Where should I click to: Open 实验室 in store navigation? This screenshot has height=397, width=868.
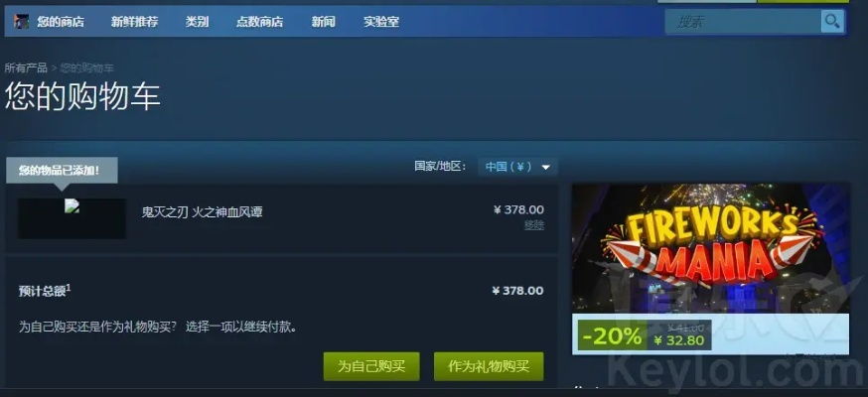coord(381,22)
